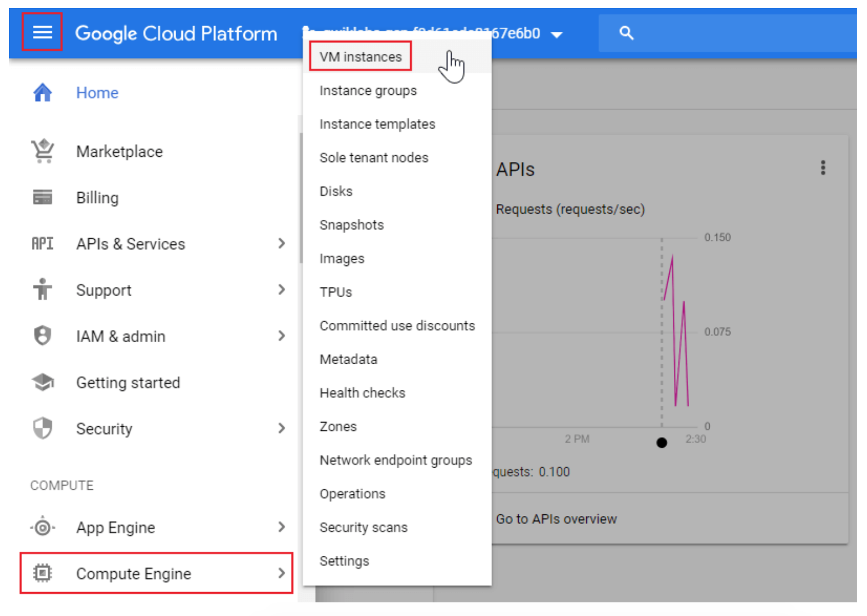Click the Getting started graduation cap icon

tap(43, 382)
